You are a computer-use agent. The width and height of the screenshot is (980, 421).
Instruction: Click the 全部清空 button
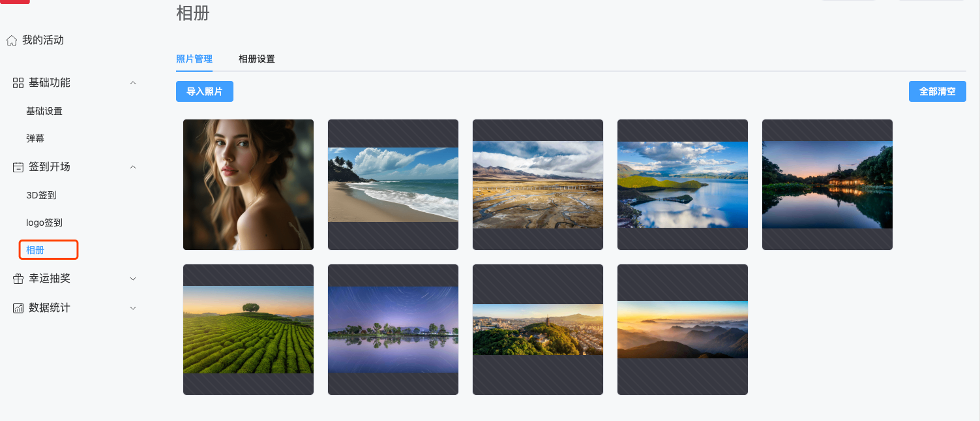pos(938,91)
